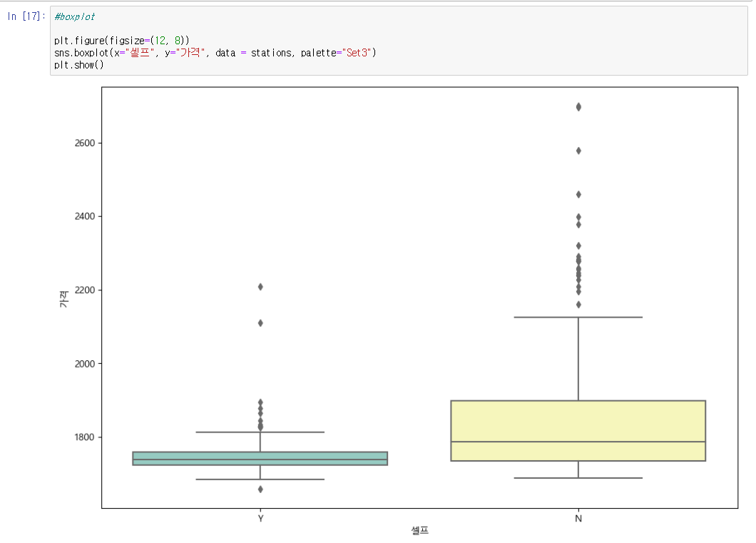Click the "Set3" palette string
This screenshot has width=756, height=543.
point(359,53)
